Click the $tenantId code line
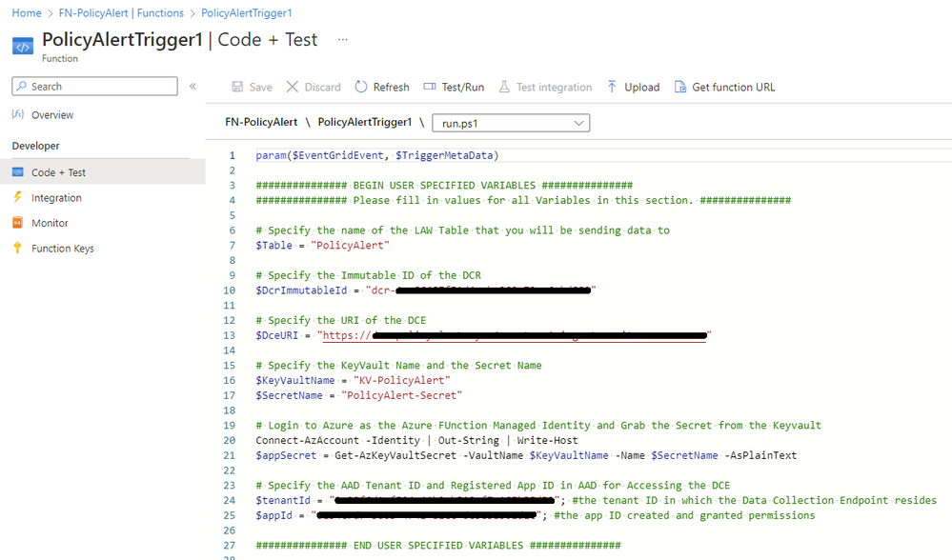 [x=596, y=500]
